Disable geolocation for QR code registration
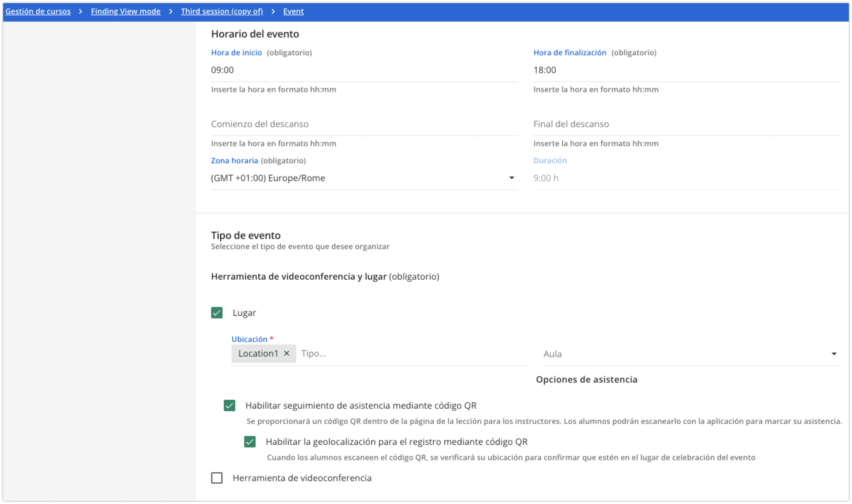This screenshot has height=504, width=852. point(250,441)
